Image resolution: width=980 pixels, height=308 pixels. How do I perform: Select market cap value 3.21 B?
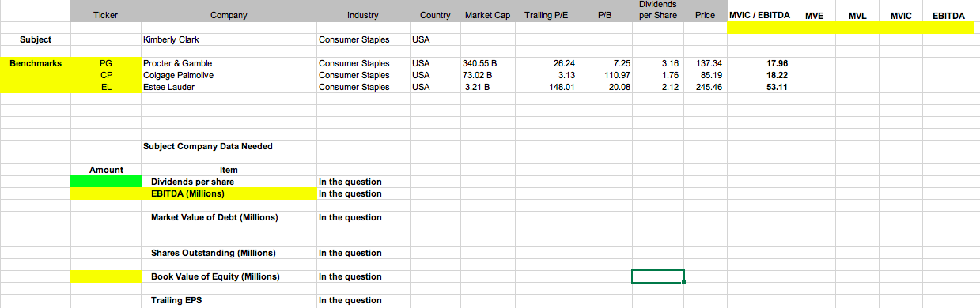[487, 87]
